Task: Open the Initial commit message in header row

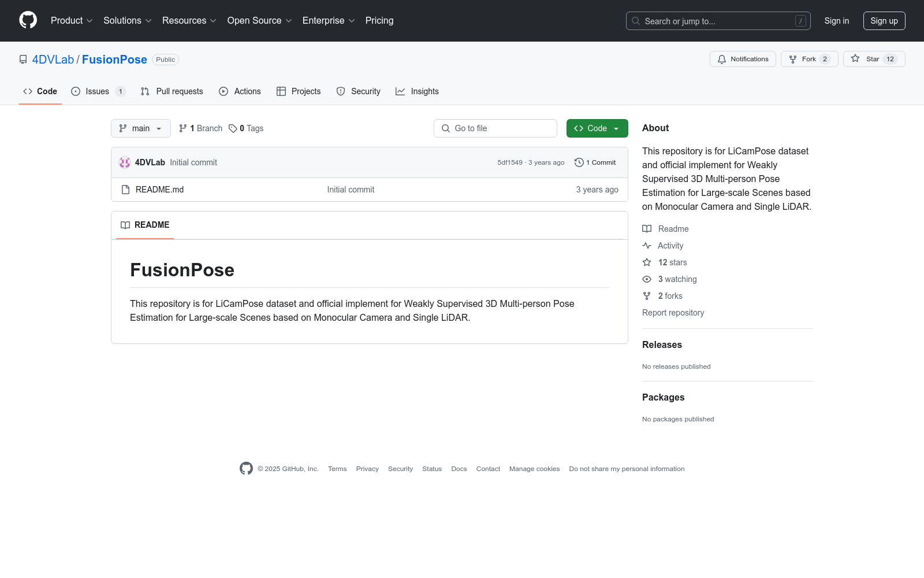Action: (x=193, y=162)
